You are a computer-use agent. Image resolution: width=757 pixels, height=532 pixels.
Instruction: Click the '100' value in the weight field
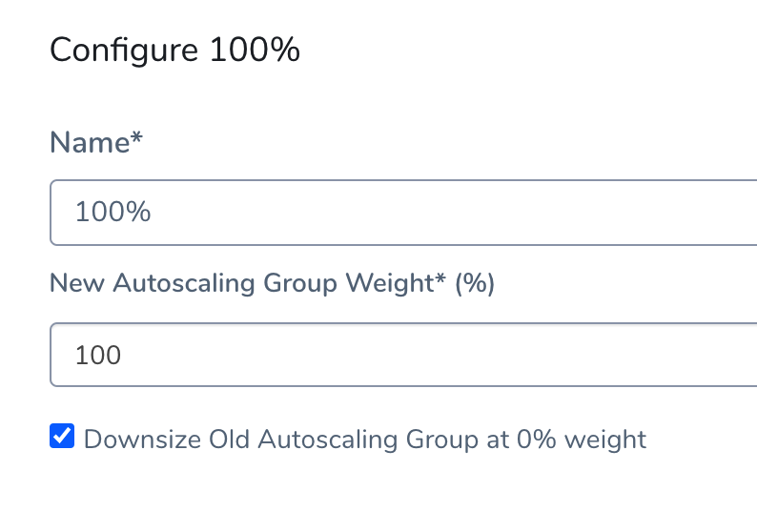(98, 356)
